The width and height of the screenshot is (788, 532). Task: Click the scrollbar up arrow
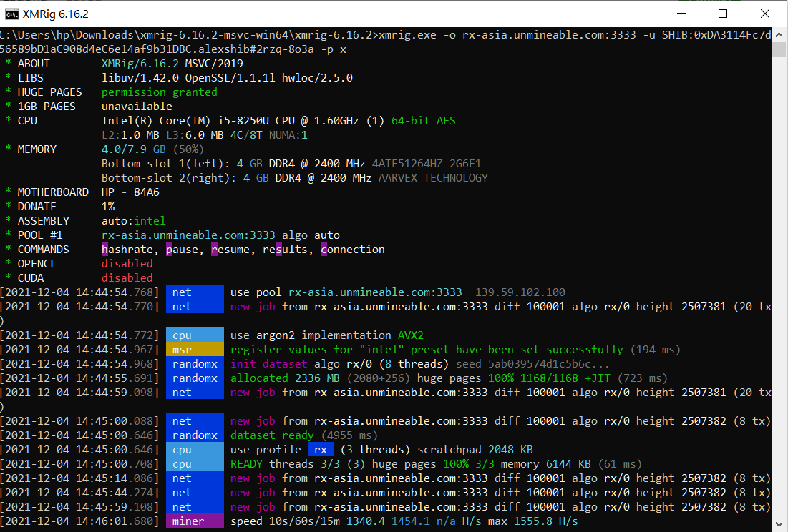coord(779,35)
